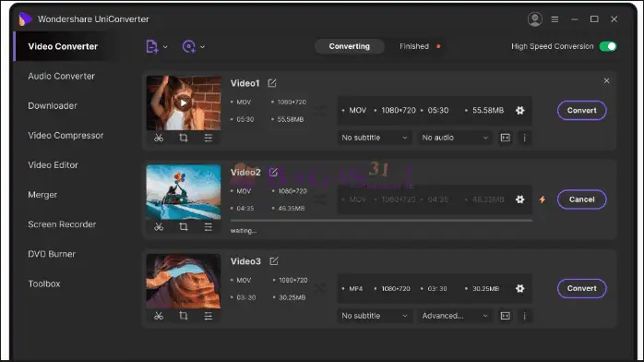Image resolution: width=644 pixels, height=362 pixels.
Task: Convert Video1
Action: (581, 111)
